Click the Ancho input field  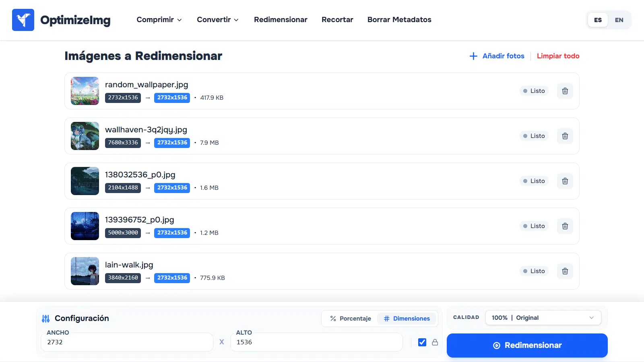click(x=127, y=342)
